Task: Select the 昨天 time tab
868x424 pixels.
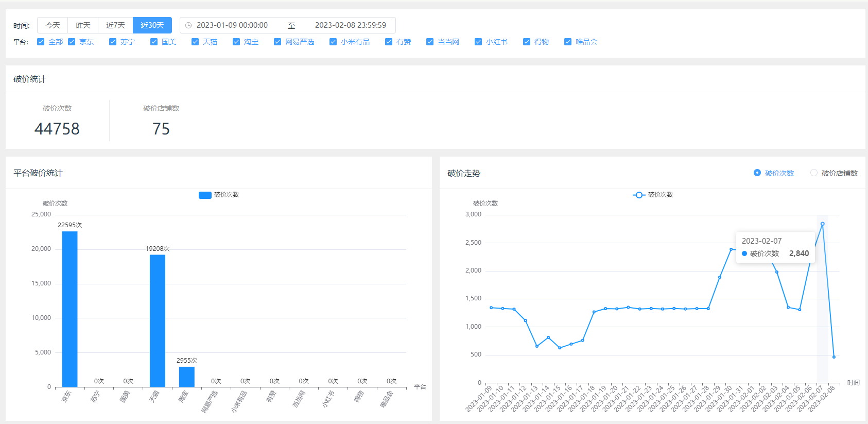Action: pos(83,25)
